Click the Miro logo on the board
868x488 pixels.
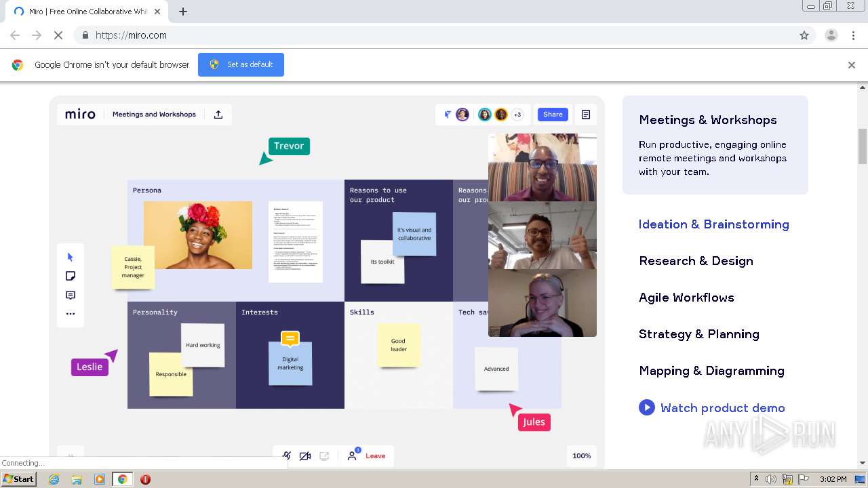pos(80,115)
